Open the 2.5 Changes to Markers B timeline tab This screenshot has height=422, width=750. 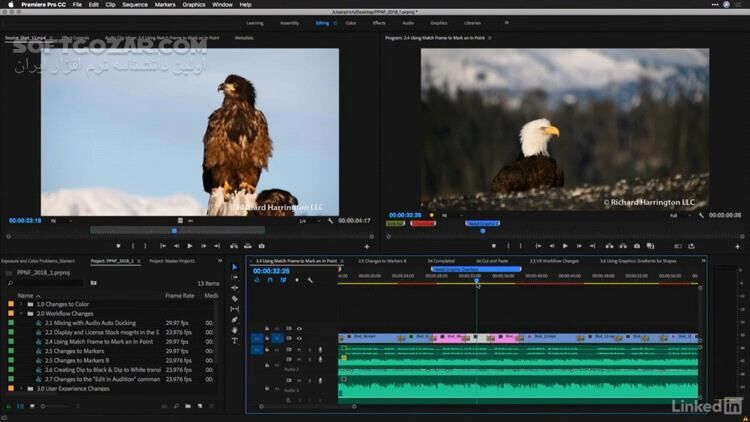point(382,261)
